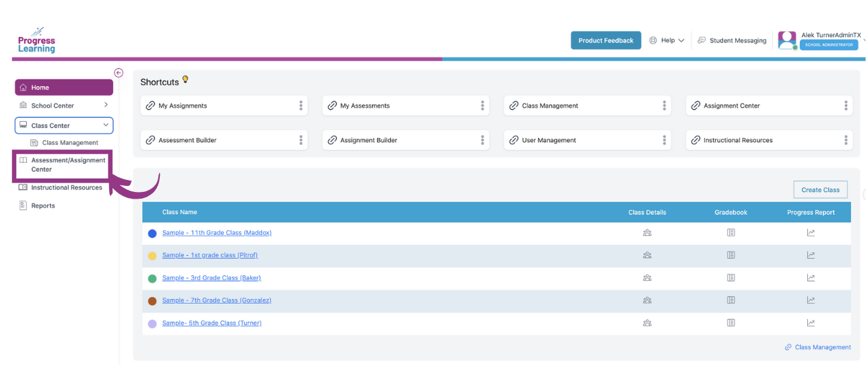Click the user profile avatar icon

coord(787,40)
